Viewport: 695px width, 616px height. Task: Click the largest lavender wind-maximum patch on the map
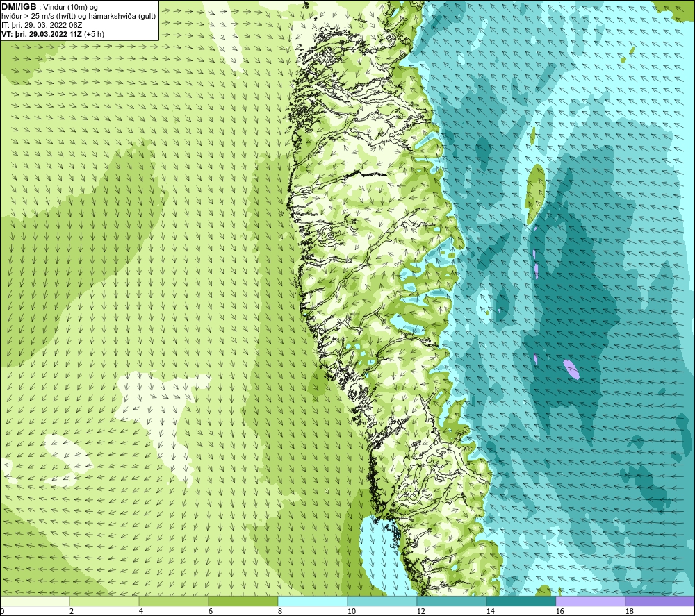[x=571, y=369]
